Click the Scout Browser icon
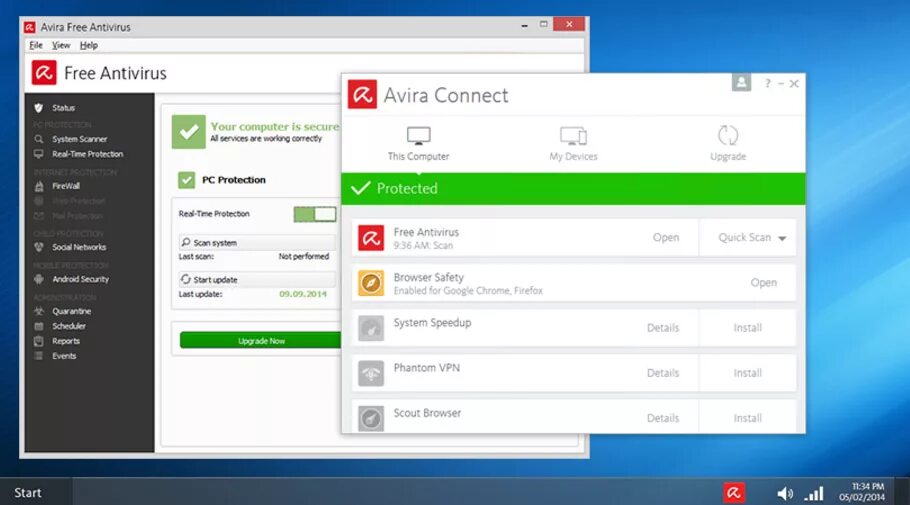 coord(371,419)
